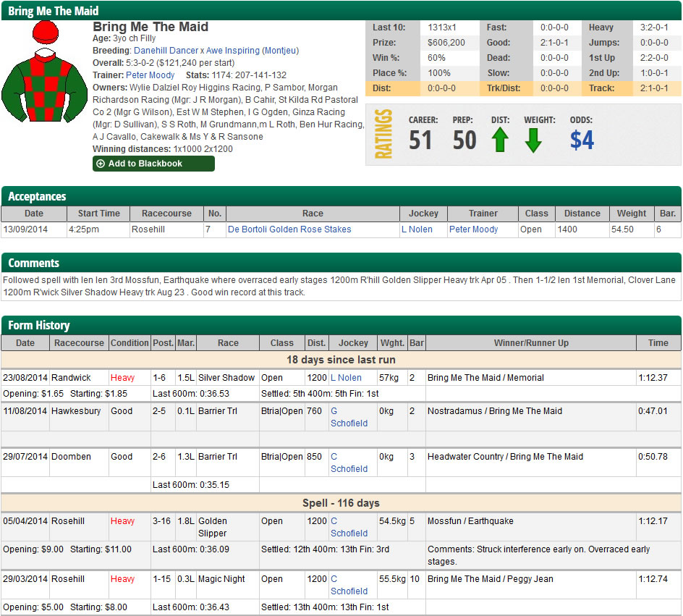Click Form History Class column header
This screenshot has width=683, height=616.
click(282, 343)
